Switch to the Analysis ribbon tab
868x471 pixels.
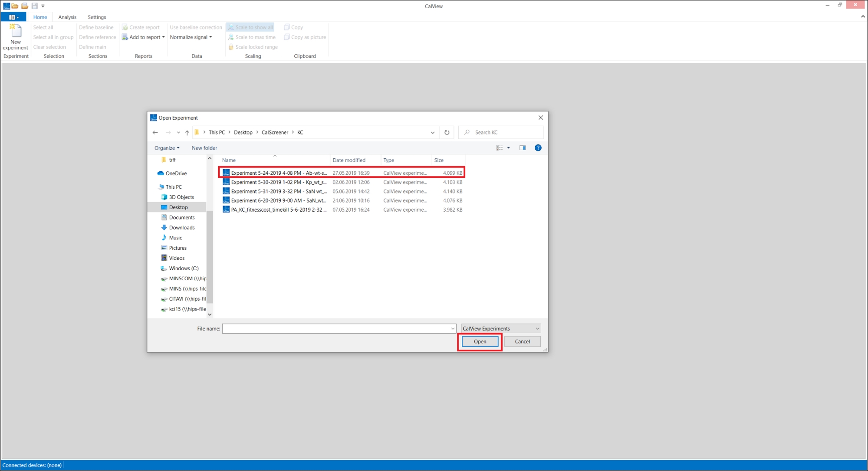coord(67,17)
